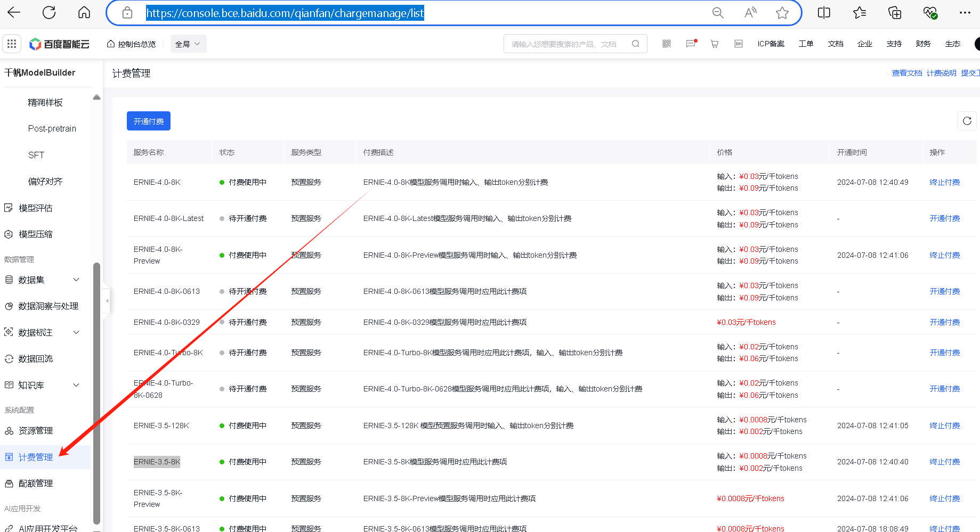
Task: View site info via the address bar lock icon
Action: [x=127, y=13]
